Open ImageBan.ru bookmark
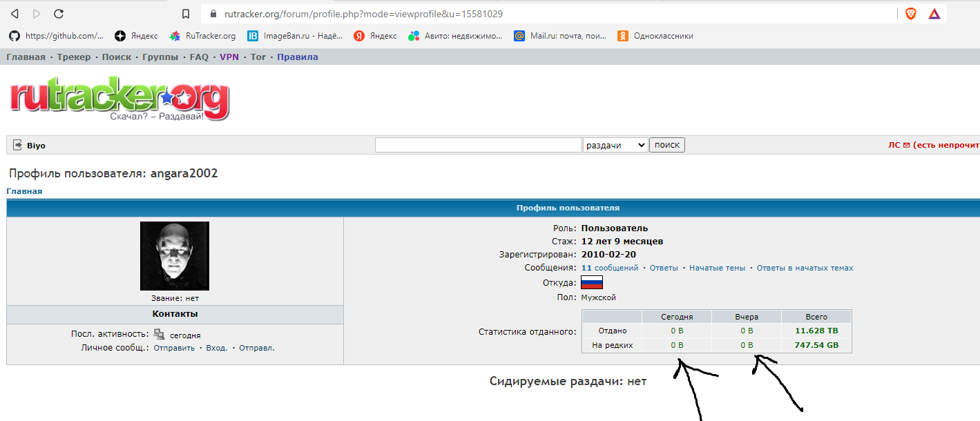 [295, 36]
